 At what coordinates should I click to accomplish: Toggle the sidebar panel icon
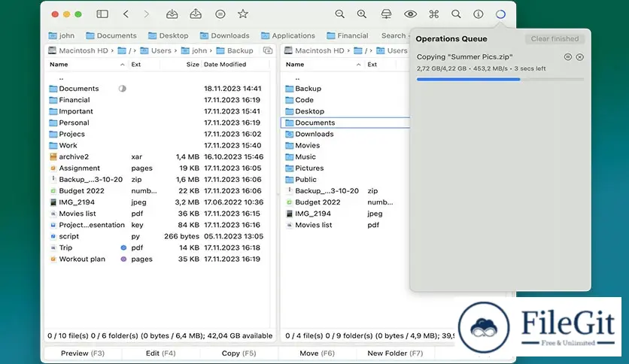102,14
